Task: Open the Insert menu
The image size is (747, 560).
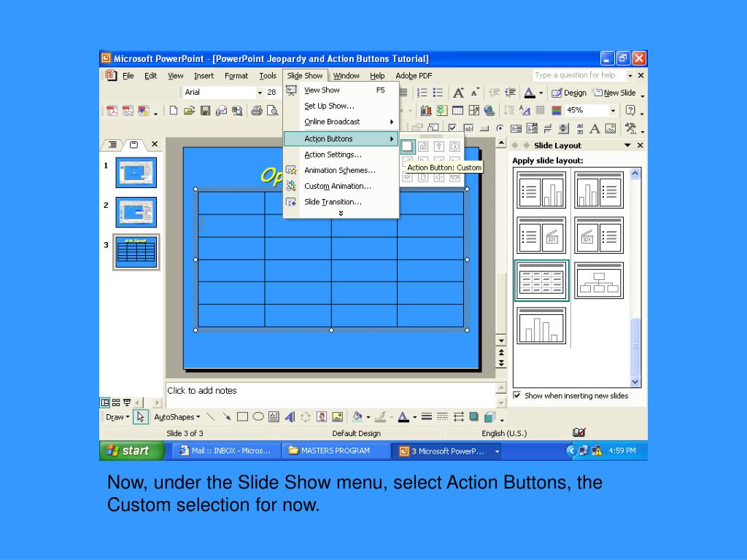Action: click(x=204, y=76)
